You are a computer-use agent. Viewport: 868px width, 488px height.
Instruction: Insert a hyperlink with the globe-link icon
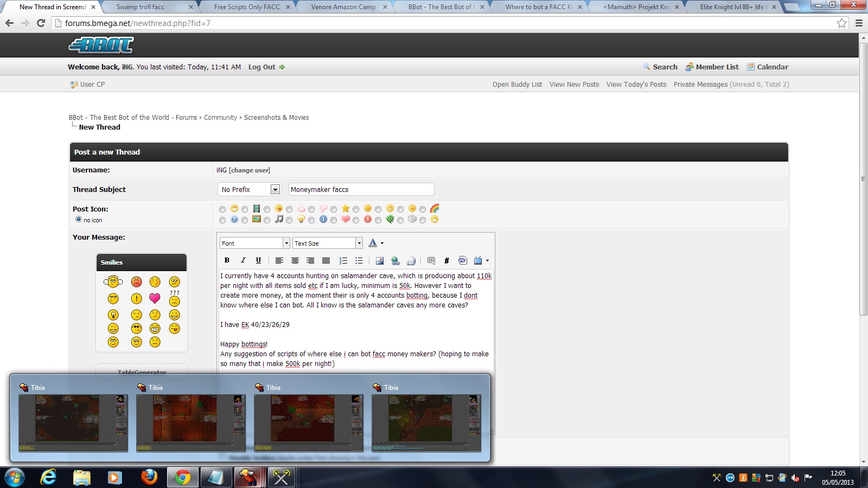(x=395, y=261)
